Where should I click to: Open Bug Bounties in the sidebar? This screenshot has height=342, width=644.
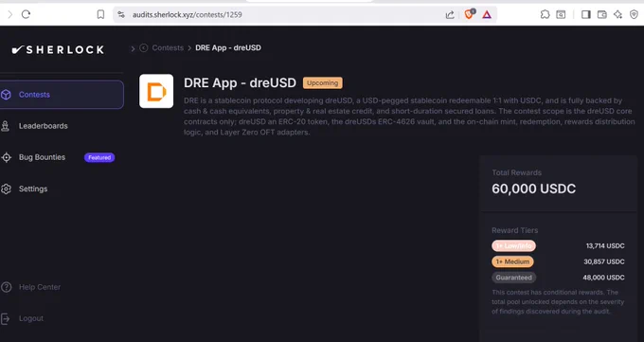(x=42, y=157)
